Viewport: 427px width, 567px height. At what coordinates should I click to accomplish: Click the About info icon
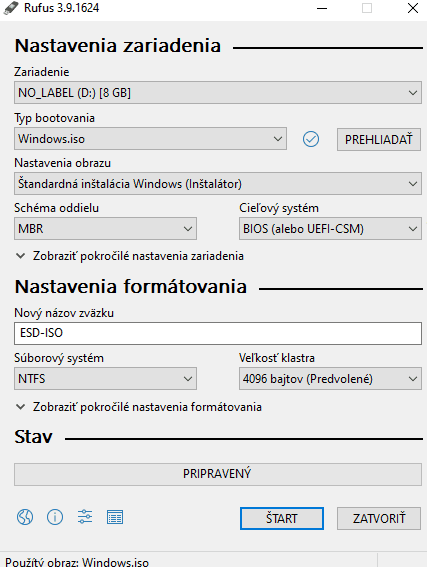click(55, 517)
